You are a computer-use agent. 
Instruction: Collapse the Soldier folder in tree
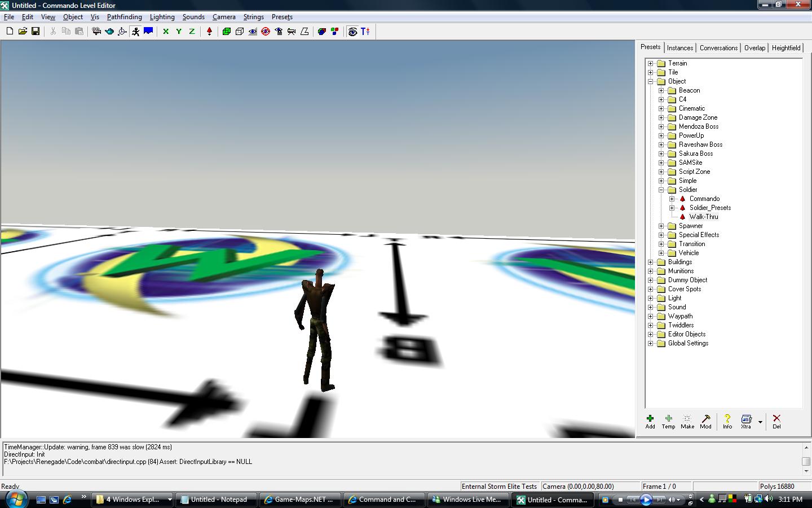pyautogui.click(x=661, y=190)
